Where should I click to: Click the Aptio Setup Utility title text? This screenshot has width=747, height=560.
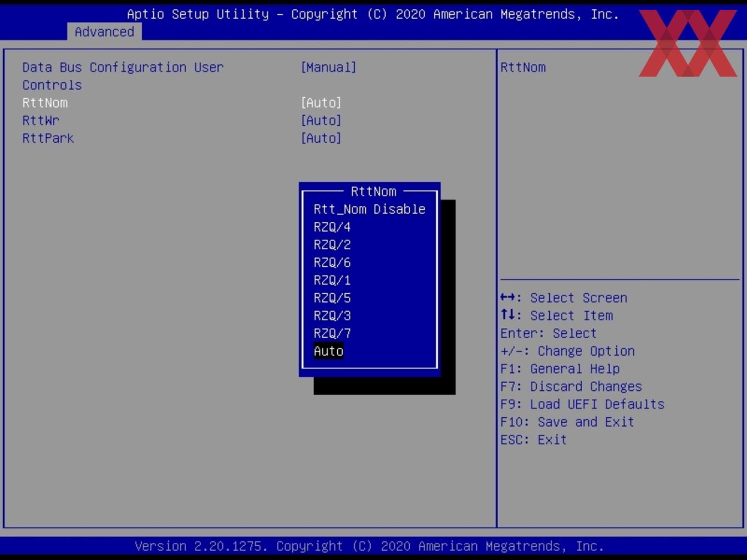pyautogui.click(x=373, y=14)
